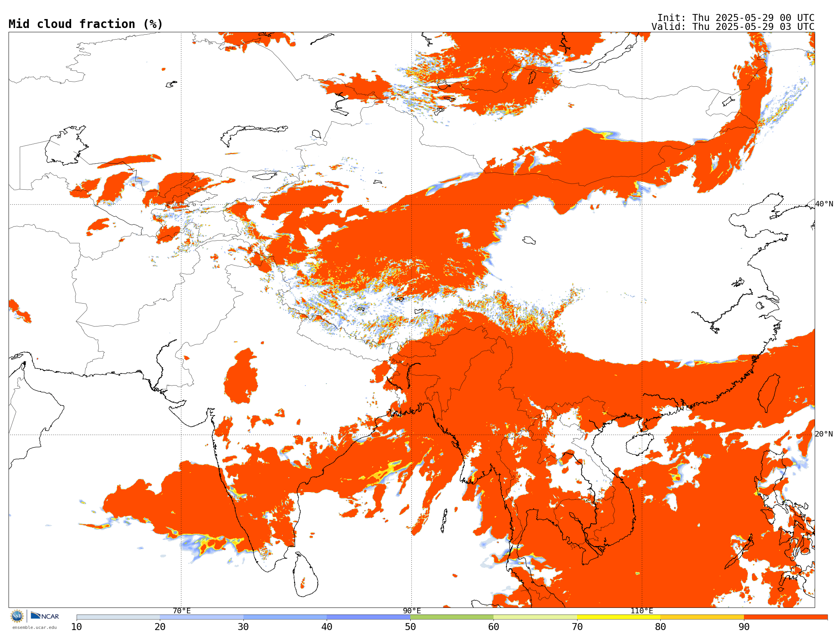Click the 30–40 blue colorbar segment
Viewport: 840px width, 632px height.
[x=285, y=617]
